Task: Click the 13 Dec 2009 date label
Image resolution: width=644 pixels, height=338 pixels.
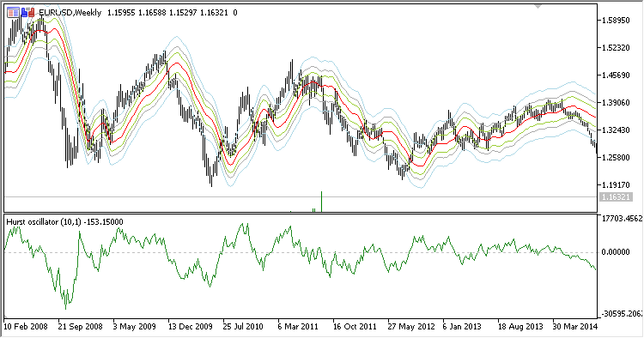Action: pyautogui.click(x=190, y=327)
